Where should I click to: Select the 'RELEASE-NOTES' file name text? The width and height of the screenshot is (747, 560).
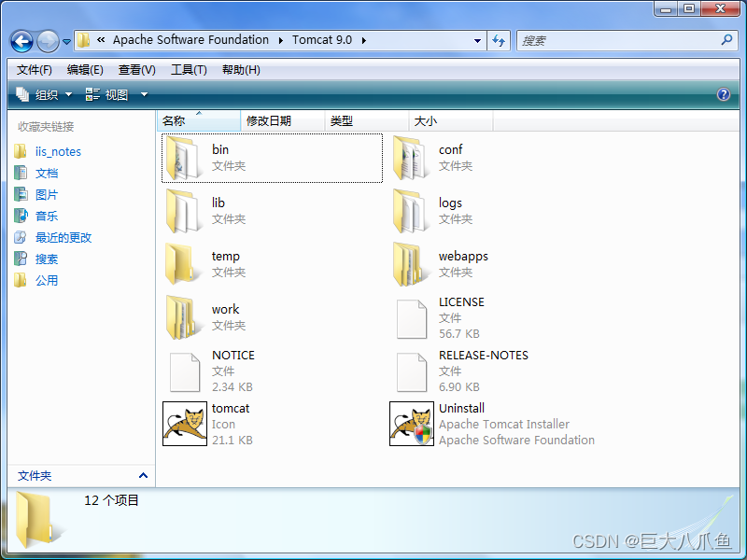(x=483, y=356)
